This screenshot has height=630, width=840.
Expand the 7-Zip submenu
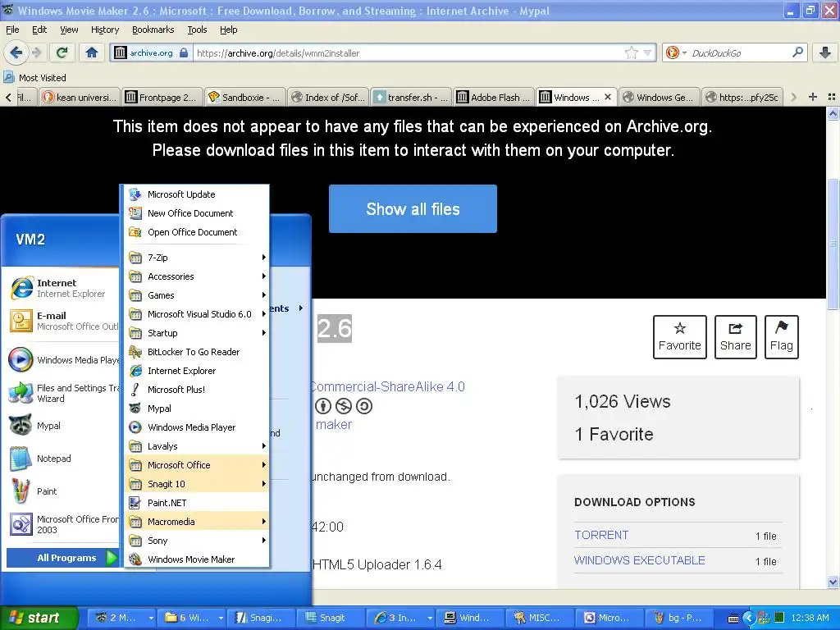[197, 258]
